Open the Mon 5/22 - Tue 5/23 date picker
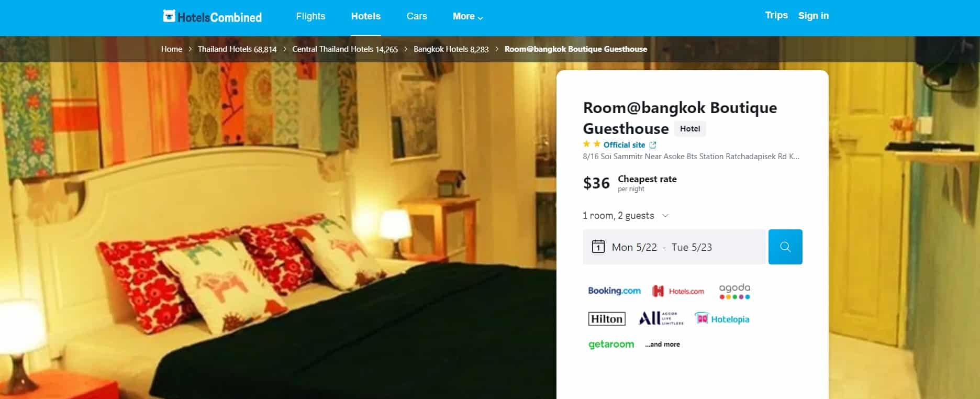 click(674, 247)
